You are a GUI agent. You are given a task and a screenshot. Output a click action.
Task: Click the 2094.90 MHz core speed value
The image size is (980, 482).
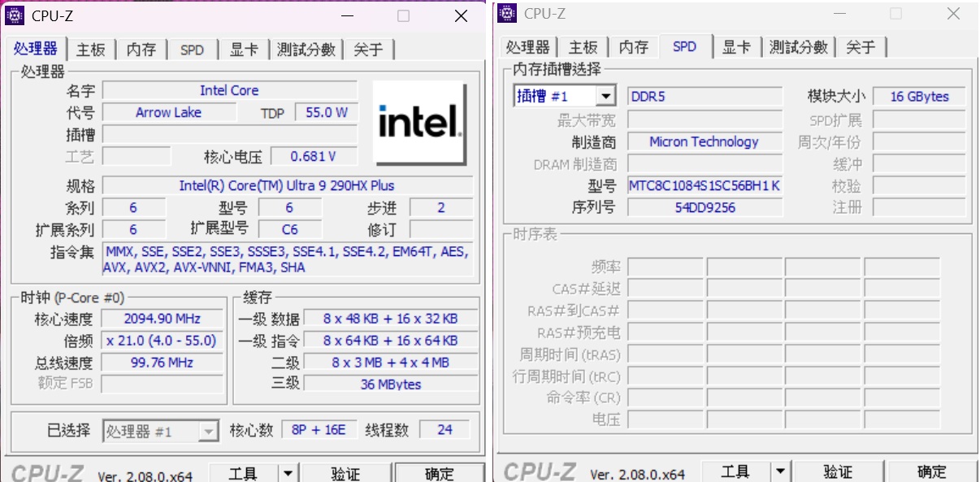162,319
